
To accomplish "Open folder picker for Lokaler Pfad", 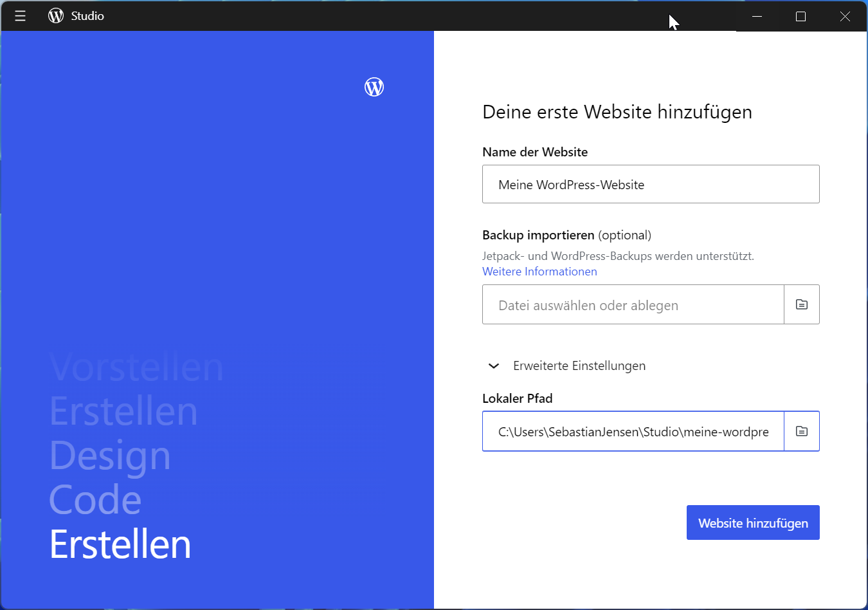I will (801, 431).
